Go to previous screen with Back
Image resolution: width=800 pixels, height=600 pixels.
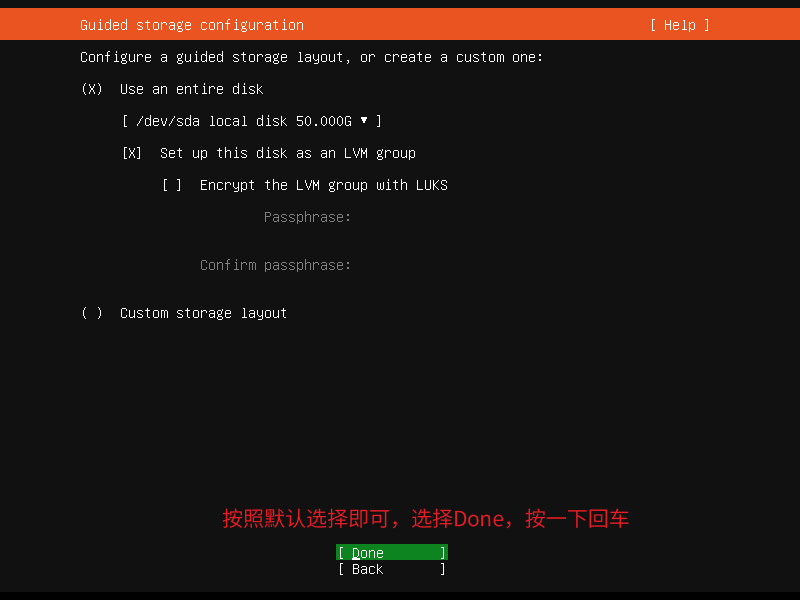392,569
